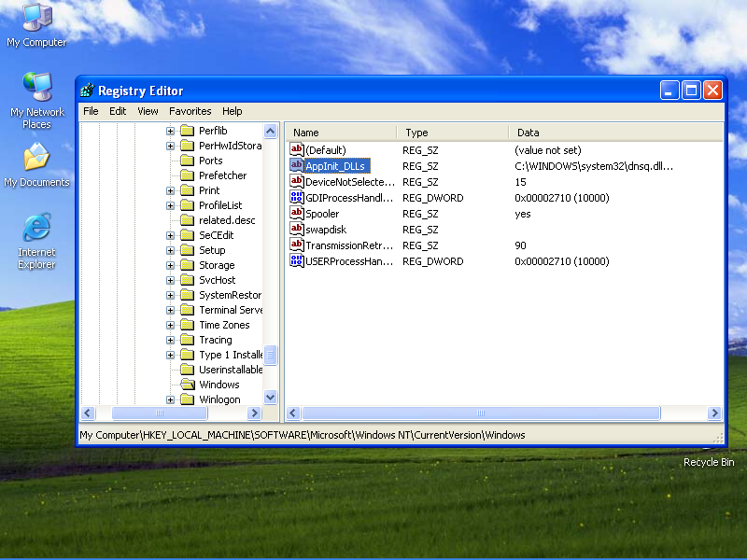Click the related.desc folder icon

pos(188,220)
